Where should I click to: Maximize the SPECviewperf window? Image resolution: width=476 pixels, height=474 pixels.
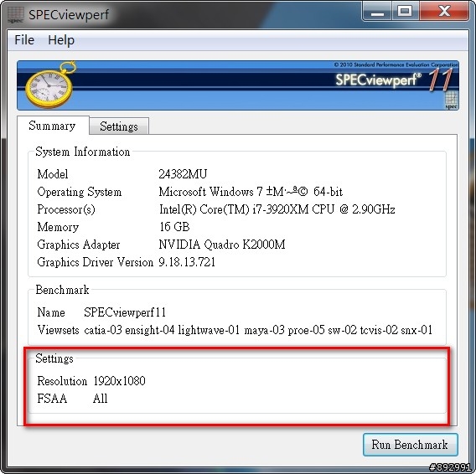pyautogui.click(x=405, y=12)
